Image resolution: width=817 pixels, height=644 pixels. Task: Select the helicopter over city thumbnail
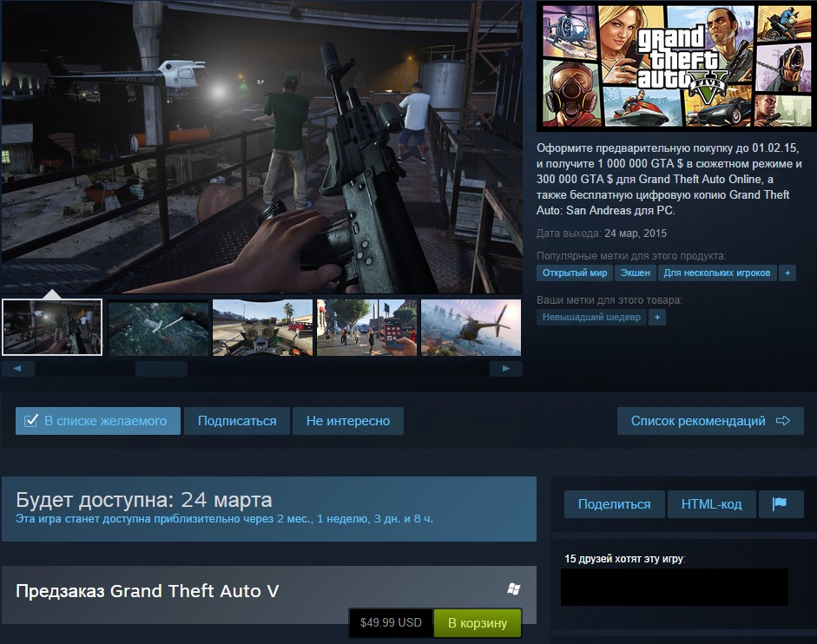[x=471, y=327]
